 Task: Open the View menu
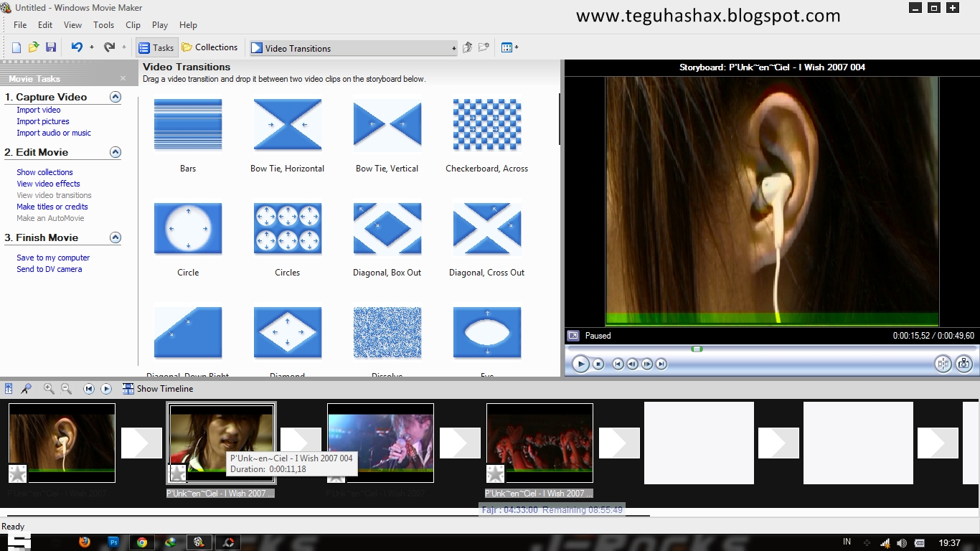pyautogui.click(x=73, y=25)
